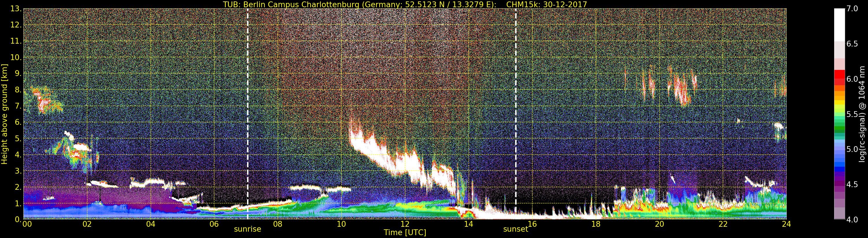Click the '6.' tick on the height axis
Viewport: 868px width, 238px height.
click(18, 122)
